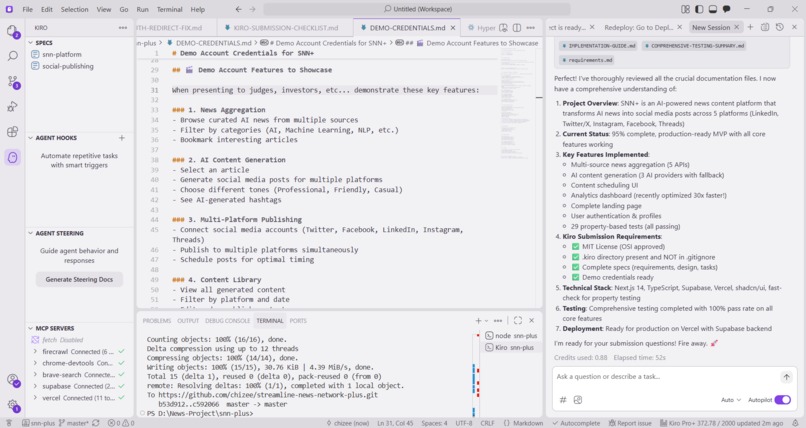Viewport: 806px width, 428px height.
Task: Select the Kiro snn-plus terminal
Action: pos(510,347)
